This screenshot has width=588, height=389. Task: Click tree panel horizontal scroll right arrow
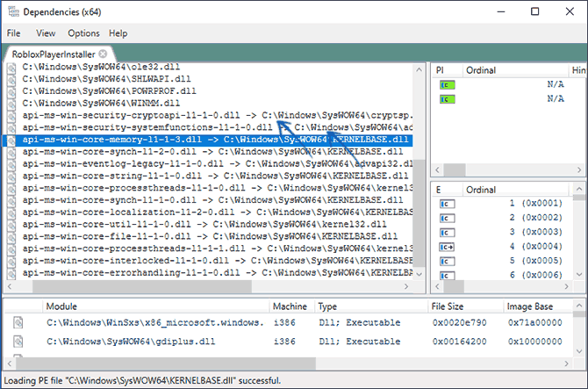click(406, 286)
